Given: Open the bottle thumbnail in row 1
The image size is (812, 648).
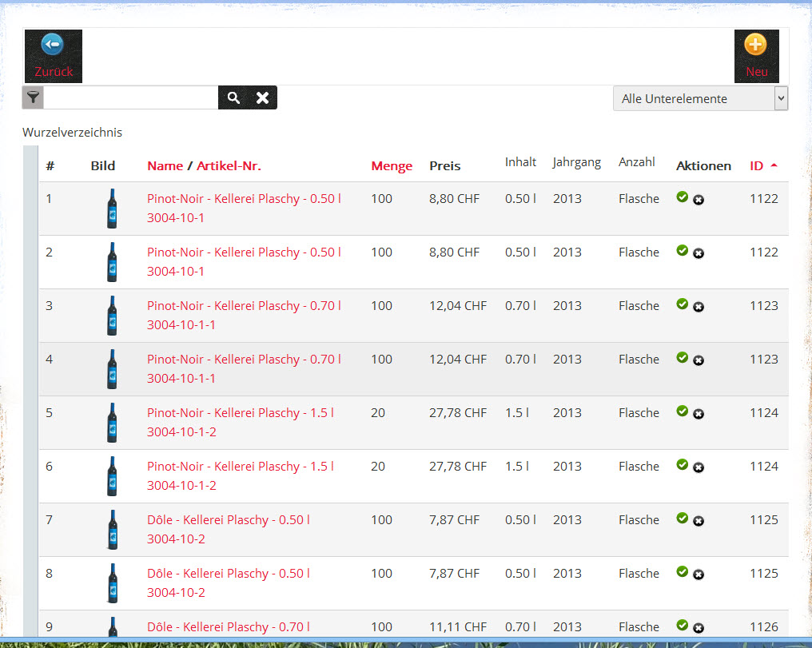Looking at the screenshot, I should coord(112,209).
